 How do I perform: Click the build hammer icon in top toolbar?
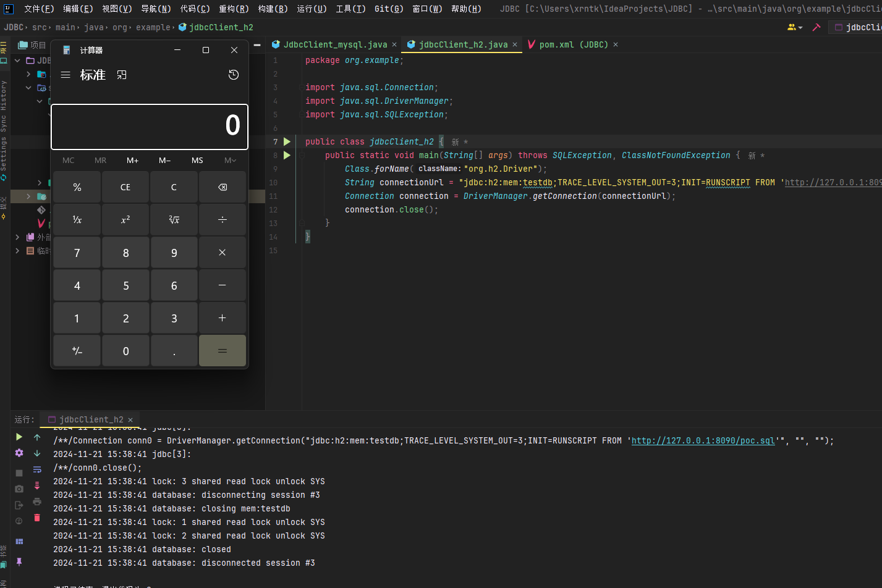click(x=816, y=27)
